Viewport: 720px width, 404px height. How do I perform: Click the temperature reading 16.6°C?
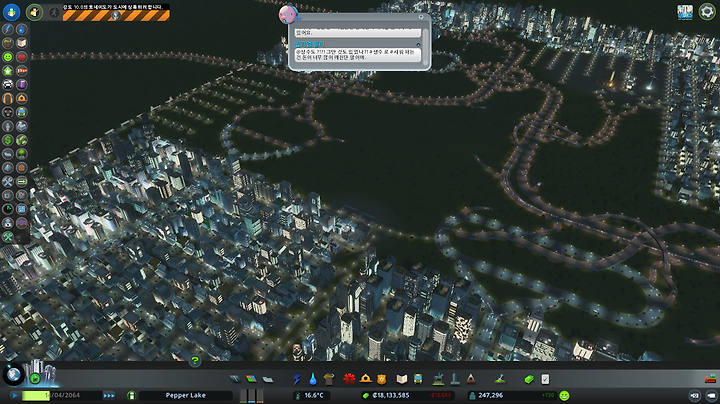pyautogui.click(x=314, y=395)
